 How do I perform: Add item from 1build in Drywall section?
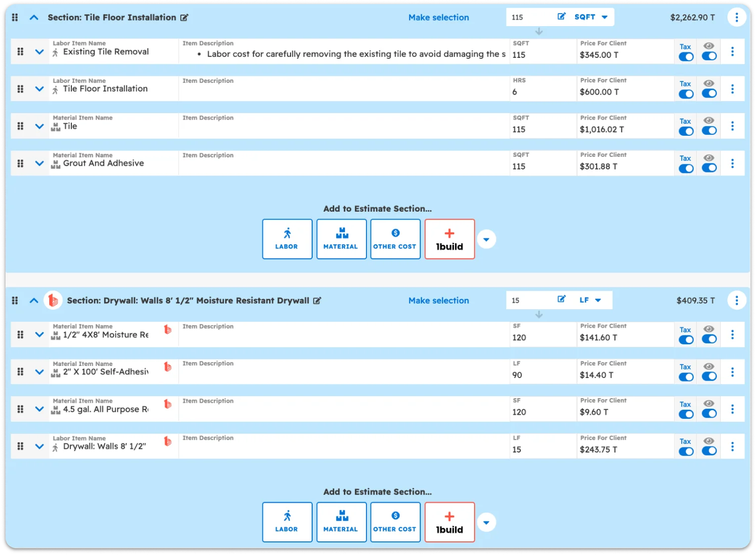449,522
